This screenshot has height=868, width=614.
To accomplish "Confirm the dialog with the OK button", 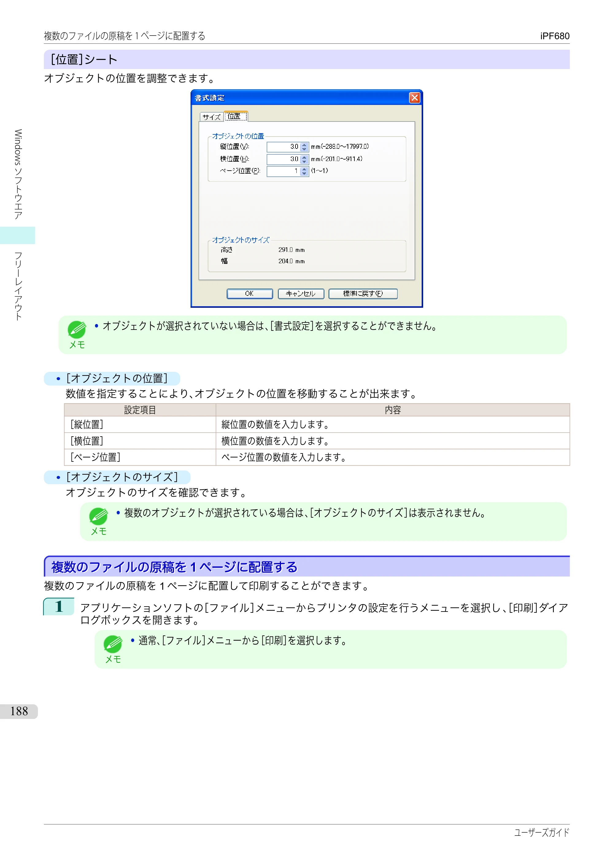I will (249, 294).
